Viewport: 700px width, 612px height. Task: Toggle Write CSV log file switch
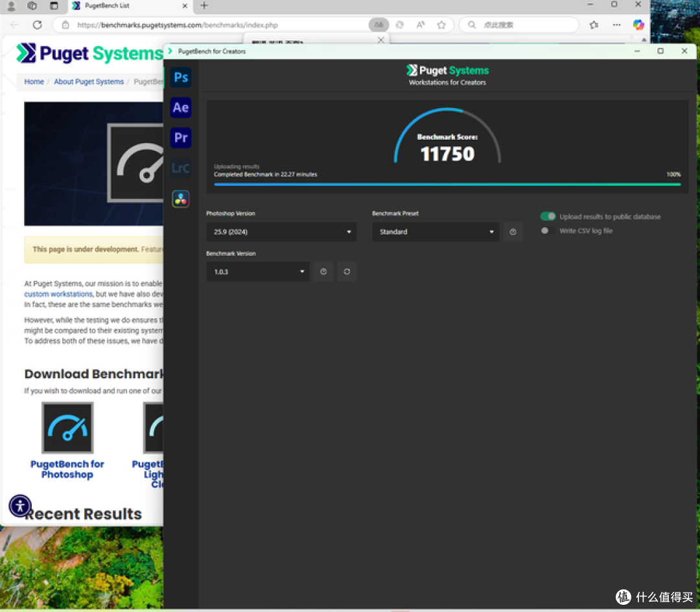click(548, 231)
